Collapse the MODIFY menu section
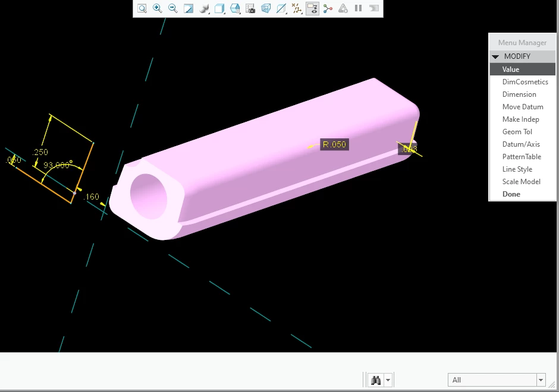Screen dimensions: 559x392 tap(495, 56)
